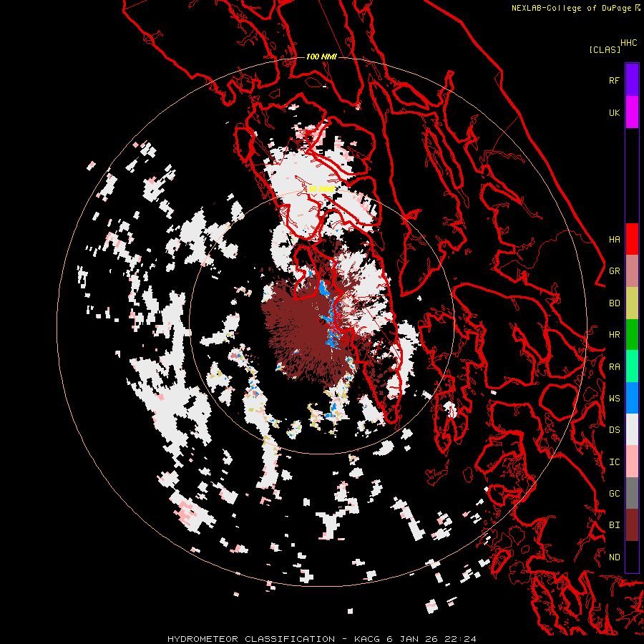Click the BI legend label
The height and width of the screenshot is (644, 644).
point(614,525)
